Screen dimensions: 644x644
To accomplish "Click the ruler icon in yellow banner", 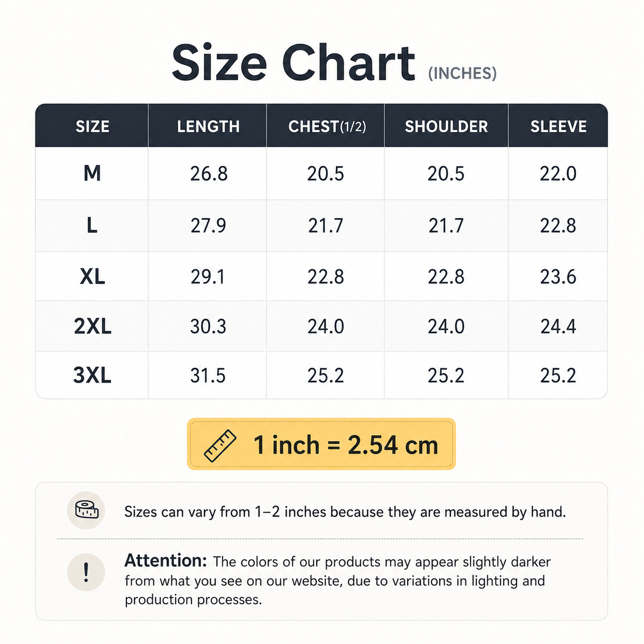I will (x=220, y=445).
